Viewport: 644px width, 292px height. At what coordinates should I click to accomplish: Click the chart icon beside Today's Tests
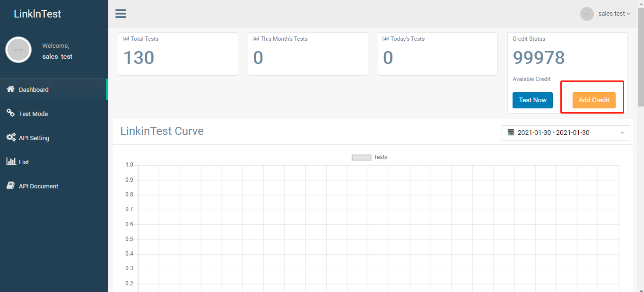(386, 39)
